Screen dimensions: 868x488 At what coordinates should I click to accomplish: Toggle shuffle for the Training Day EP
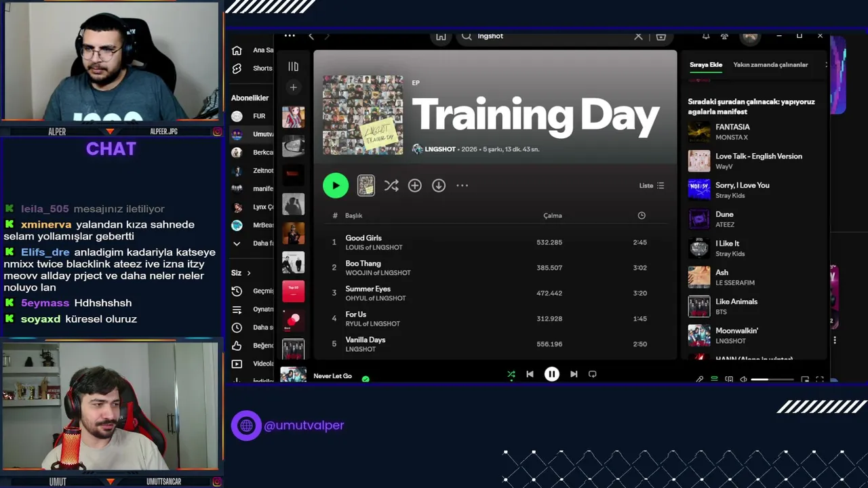(x=391, y=185)
